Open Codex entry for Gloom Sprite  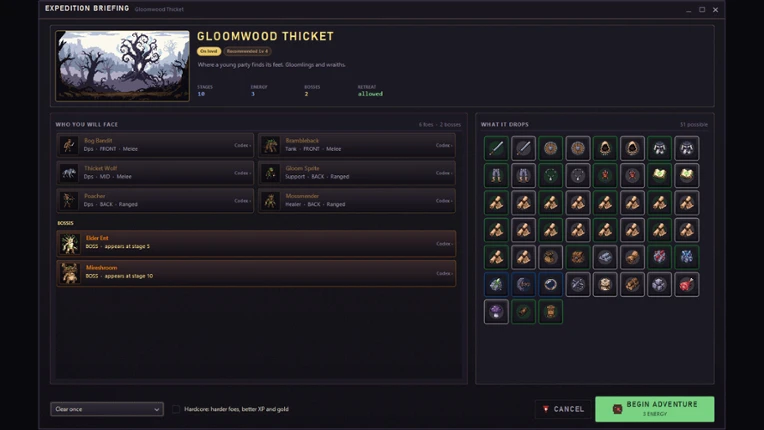tap(444, 173)
